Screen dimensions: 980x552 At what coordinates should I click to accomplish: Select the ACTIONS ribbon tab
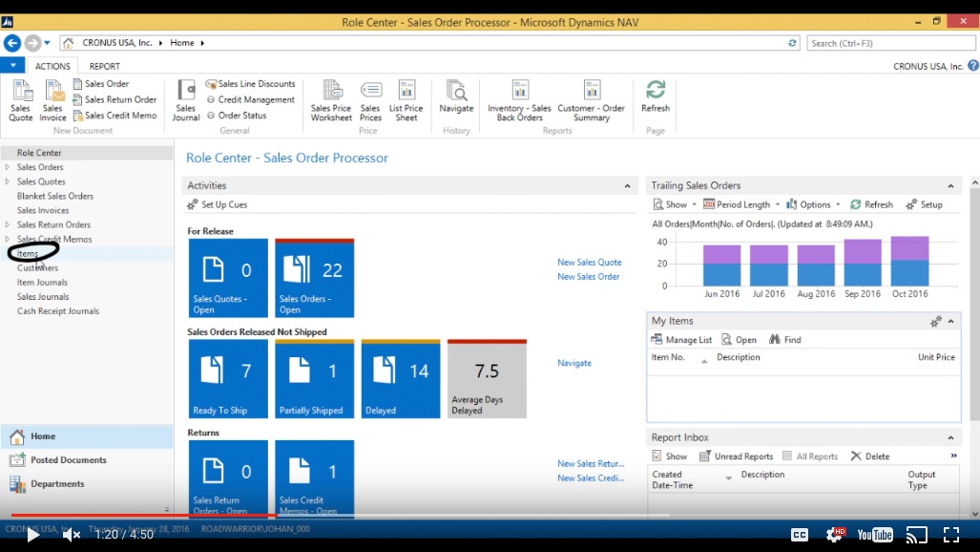coord(52,66)
